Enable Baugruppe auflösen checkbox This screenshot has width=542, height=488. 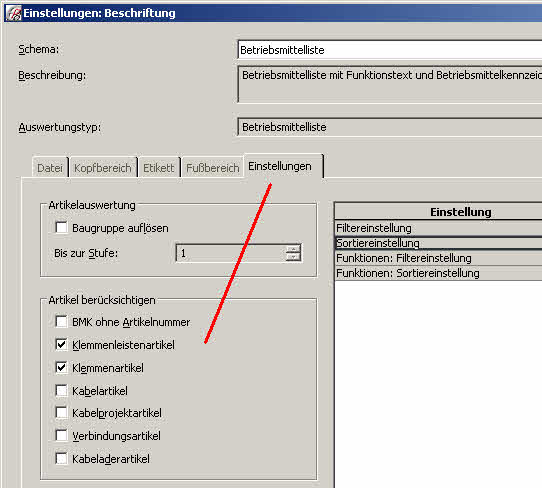pos(62,227)
